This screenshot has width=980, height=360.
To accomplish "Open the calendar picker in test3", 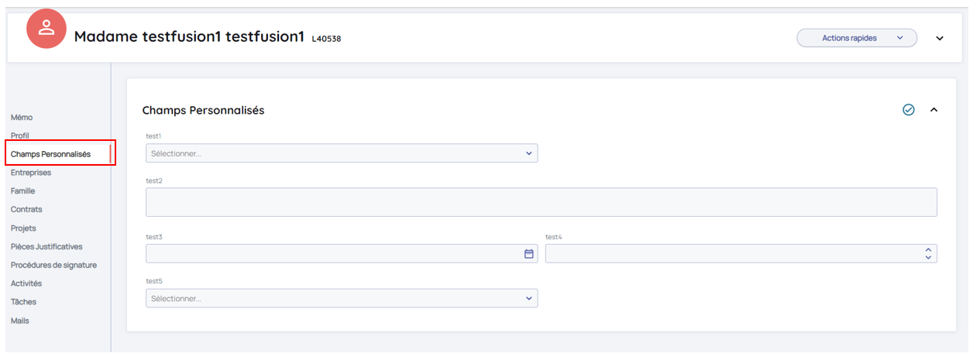I will click(529, 253).
